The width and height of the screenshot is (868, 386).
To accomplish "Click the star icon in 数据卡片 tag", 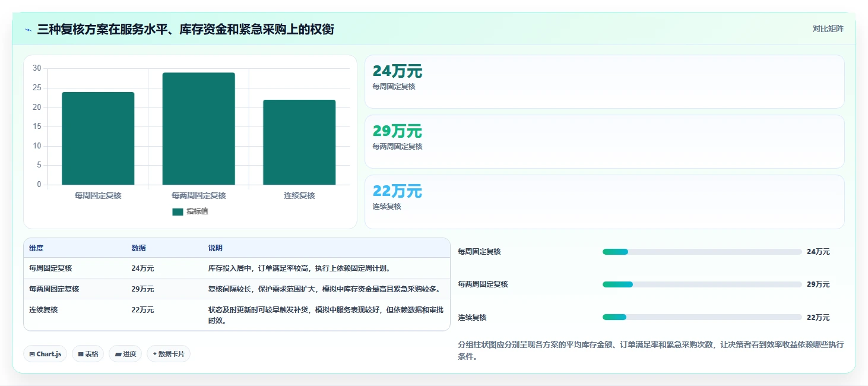I will [x=155, y=354].
